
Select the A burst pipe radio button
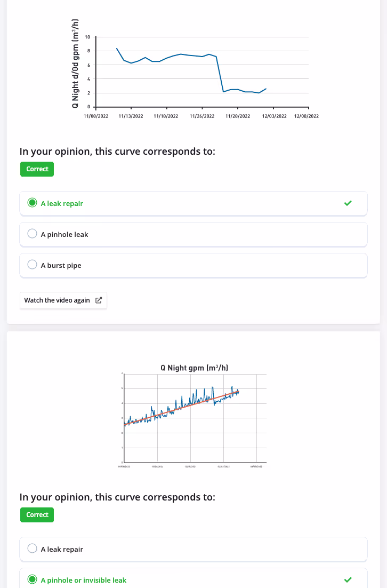[32, 264]
